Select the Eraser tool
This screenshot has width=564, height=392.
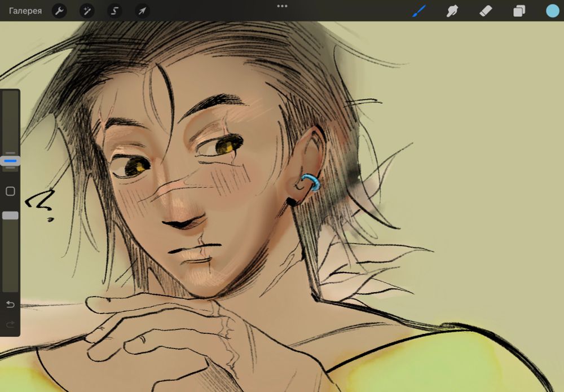486,11
